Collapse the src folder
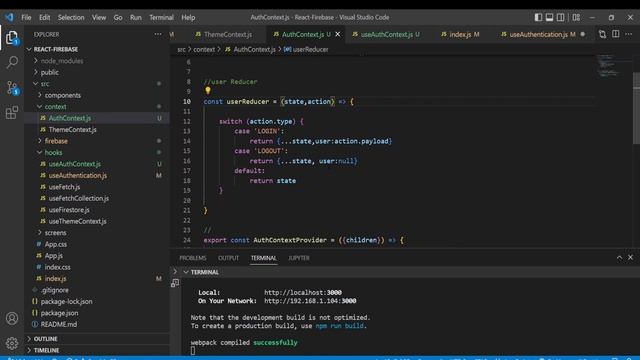Image resolution: width=640 pixels, height=360 pixels. [97, 84]
